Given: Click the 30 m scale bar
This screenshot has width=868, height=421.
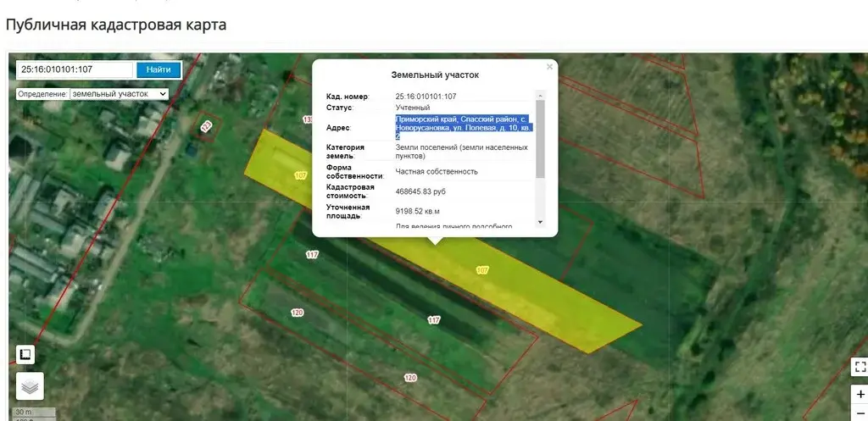Looking at the screenshot, I should (33, 413).
